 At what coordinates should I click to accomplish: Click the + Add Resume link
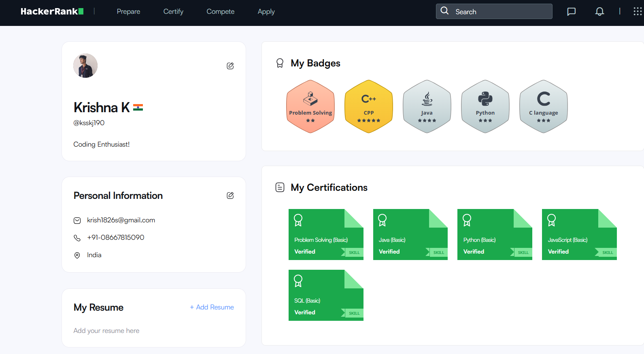pyautogui.click(x=212, y=307)
